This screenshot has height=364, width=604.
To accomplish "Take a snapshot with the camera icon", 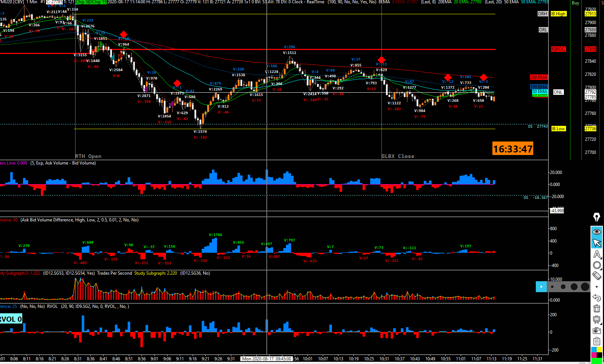I will tap(597, 330).
